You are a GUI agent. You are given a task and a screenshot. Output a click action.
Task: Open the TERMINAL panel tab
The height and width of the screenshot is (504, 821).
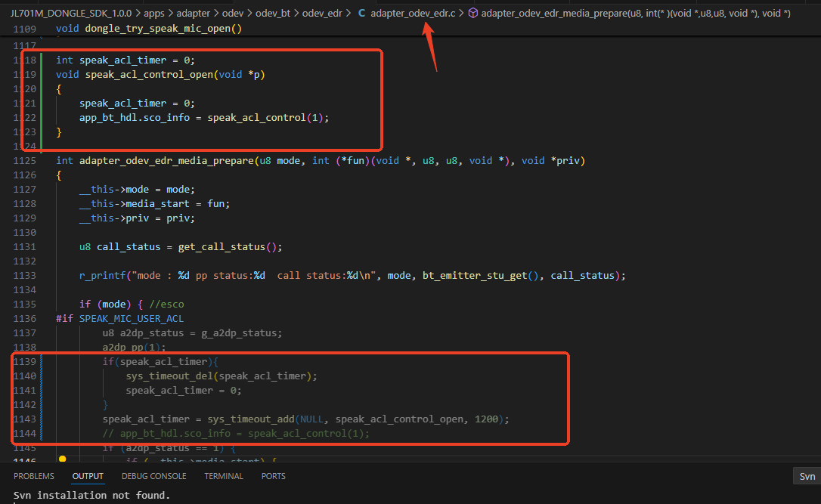click(224, 476)
